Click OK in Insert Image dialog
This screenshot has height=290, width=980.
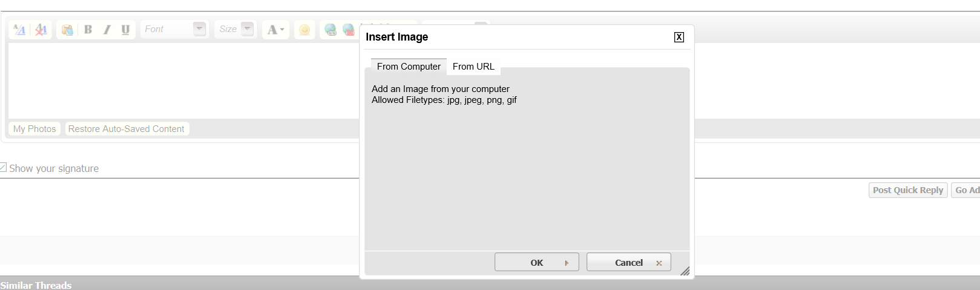(536, 262)
